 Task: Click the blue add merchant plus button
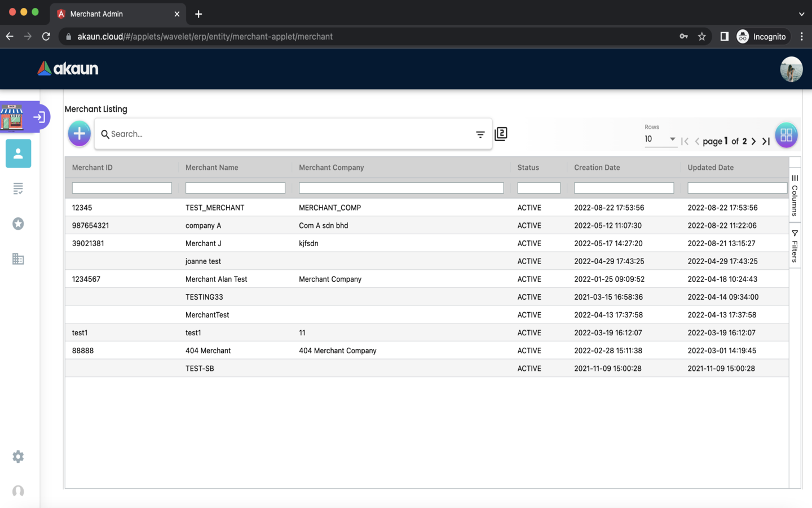point(80,134)
